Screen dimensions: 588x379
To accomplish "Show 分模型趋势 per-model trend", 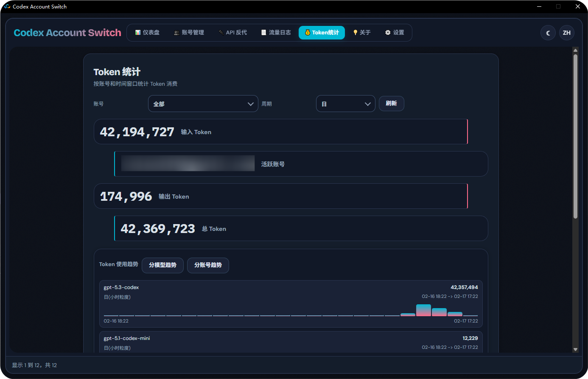I will tap(162, 265).
